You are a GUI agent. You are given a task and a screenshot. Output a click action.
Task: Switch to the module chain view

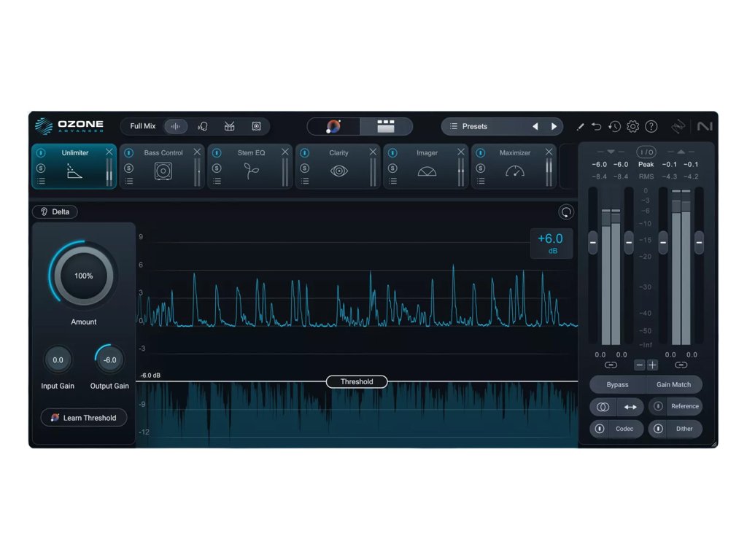(x=386, y=126)
